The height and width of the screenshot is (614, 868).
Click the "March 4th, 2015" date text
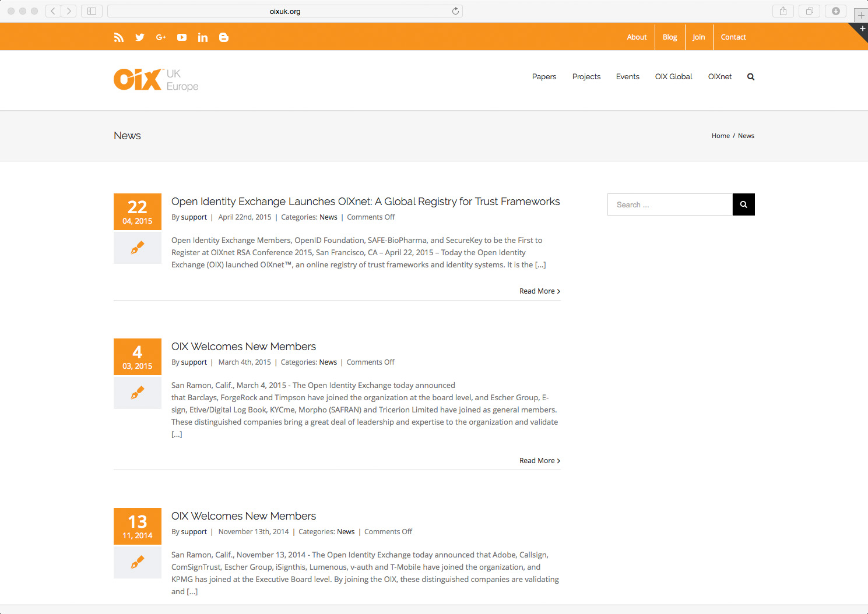[245, 362]
